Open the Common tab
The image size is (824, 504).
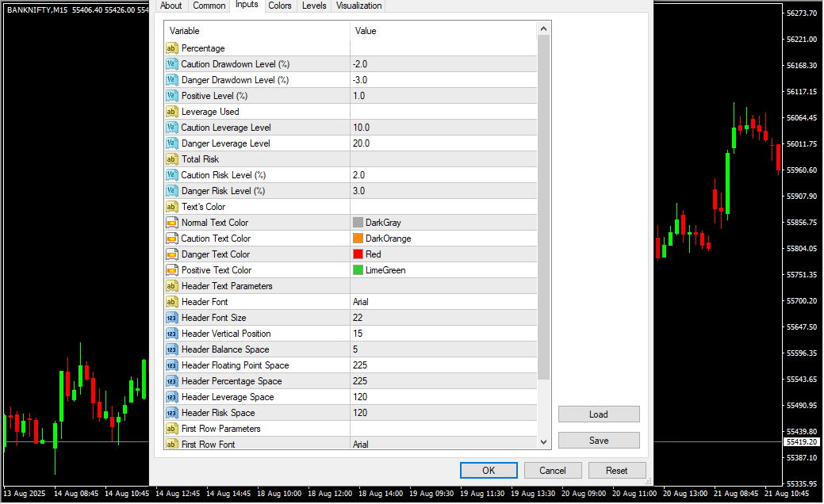tap(209, 6)
